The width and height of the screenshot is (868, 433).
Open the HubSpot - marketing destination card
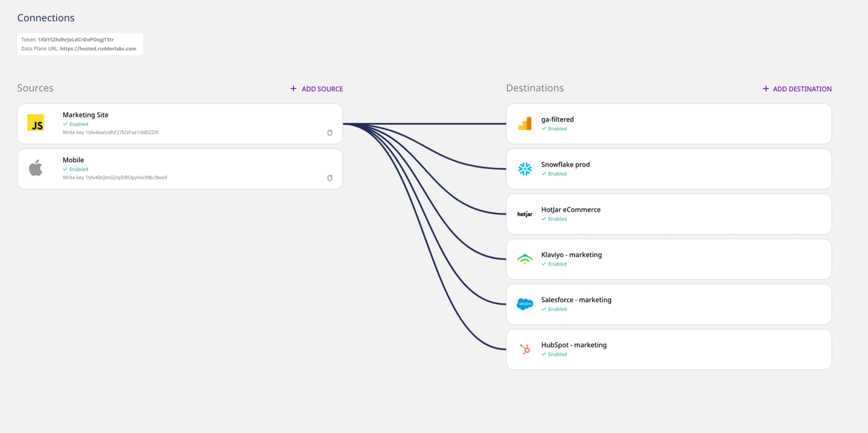coord(669,349)
